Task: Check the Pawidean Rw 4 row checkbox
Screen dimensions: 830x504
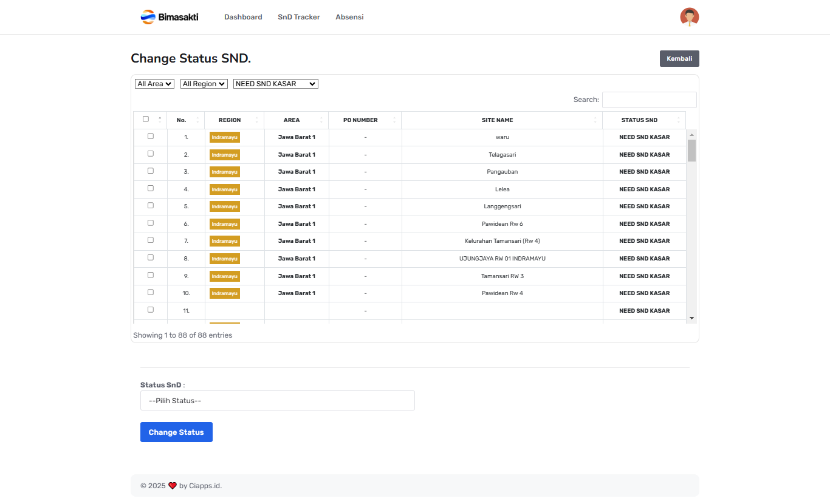Action: 151,292
